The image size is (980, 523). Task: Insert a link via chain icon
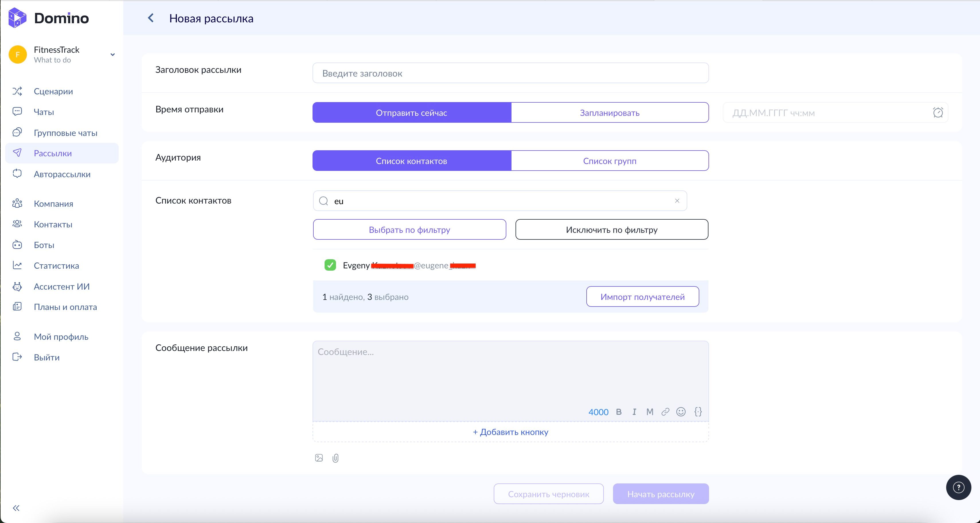pyautogui.click(x=665, y=411)
